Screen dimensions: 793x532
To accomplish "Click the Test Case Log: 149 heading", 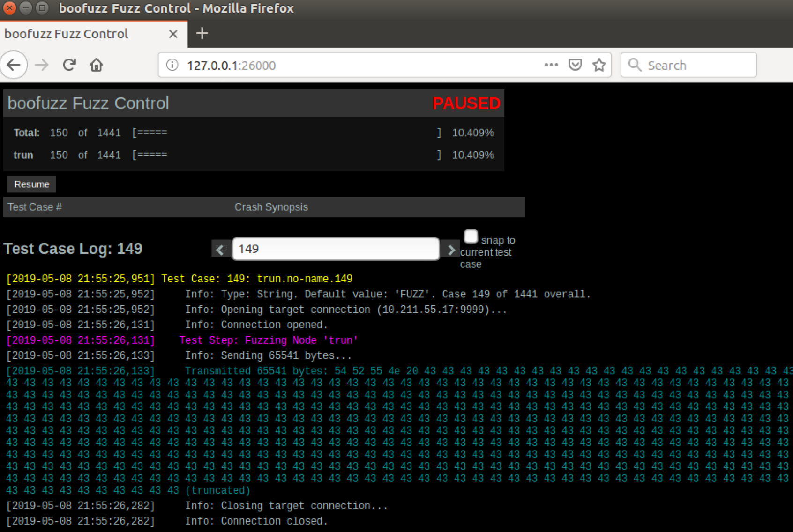I will pyautogui.click(x=73, y=249).
